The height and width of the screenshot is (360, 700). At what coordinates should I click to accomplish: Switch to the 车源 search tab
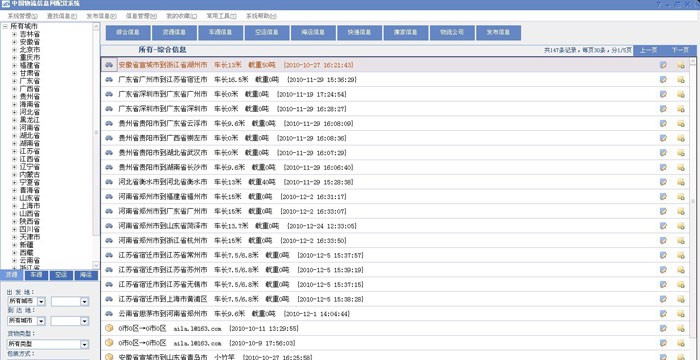click(37, 275)
